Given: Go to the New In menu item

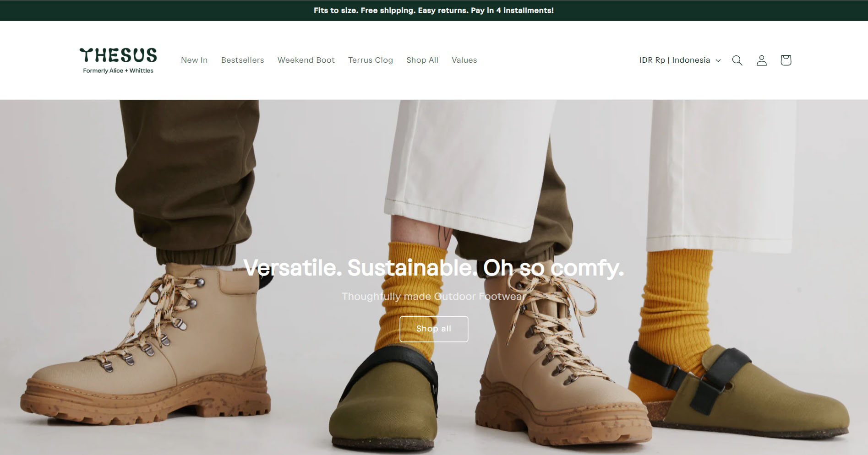Looking at the screenshot, I should coord(194,60).
